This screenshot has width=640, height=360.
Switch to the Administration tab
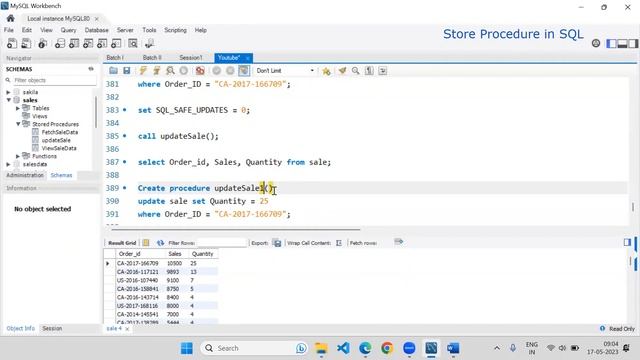[x=25, y=175]
